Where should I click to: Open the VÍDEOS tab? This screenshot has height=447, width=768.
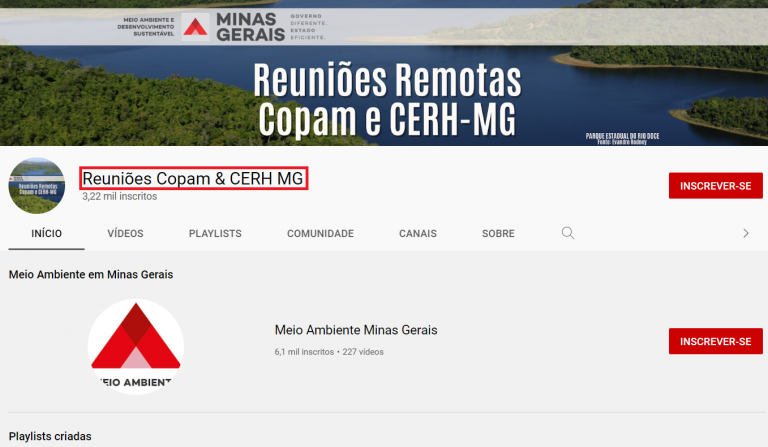[x=125, y=233]
